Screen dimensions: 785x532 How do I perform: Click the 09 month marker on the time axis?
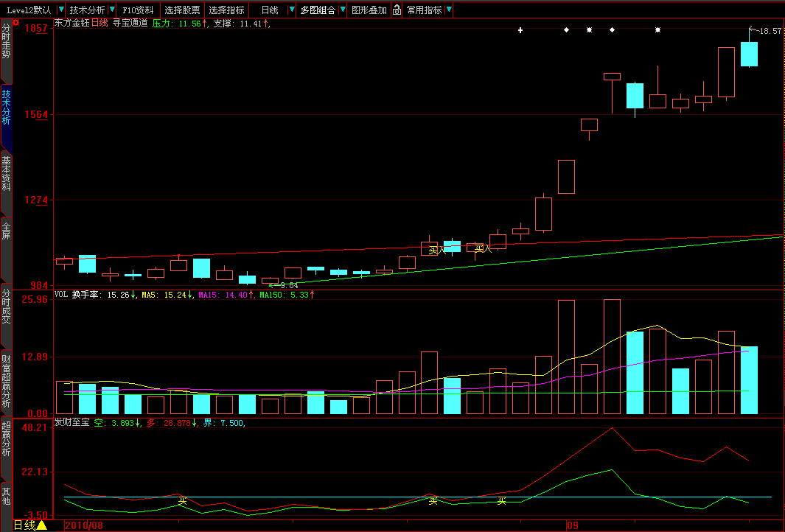point(573,525)
